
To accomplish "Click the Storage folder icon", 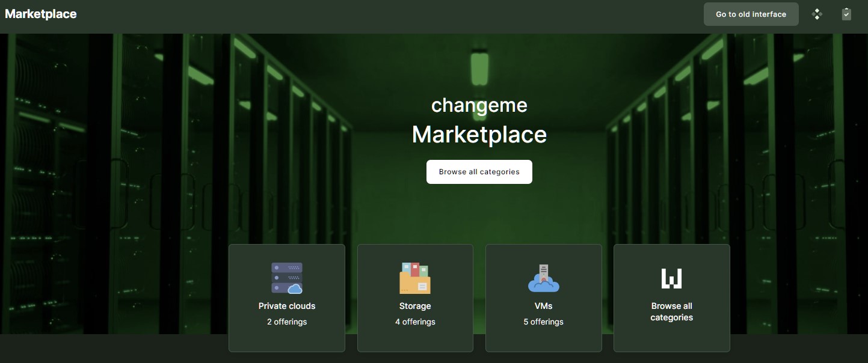I will 415,278.
